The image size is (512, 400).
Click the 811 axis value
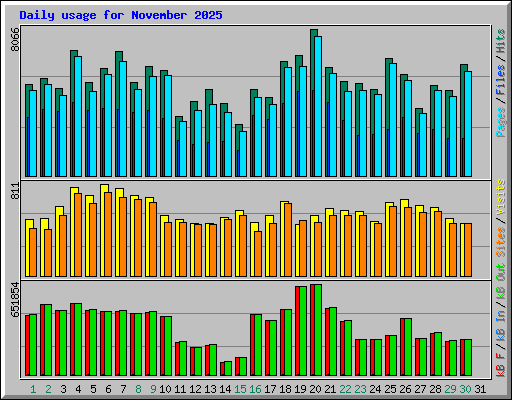coord(15,191)
